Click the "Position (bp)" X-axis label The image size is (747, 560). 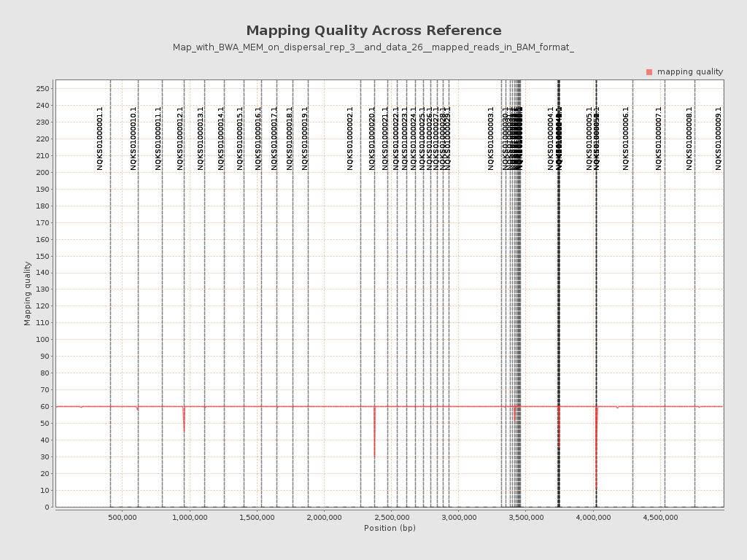pos(391,529)
